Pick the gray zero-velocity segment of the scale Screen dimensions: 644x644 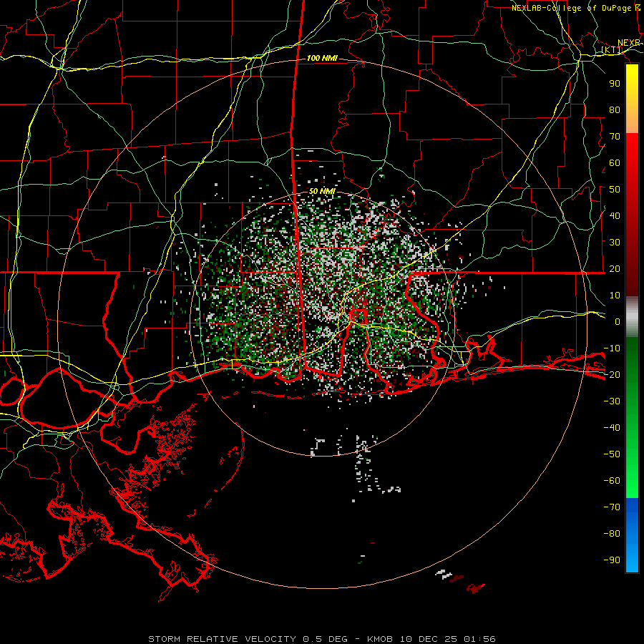tap(632, 317)
